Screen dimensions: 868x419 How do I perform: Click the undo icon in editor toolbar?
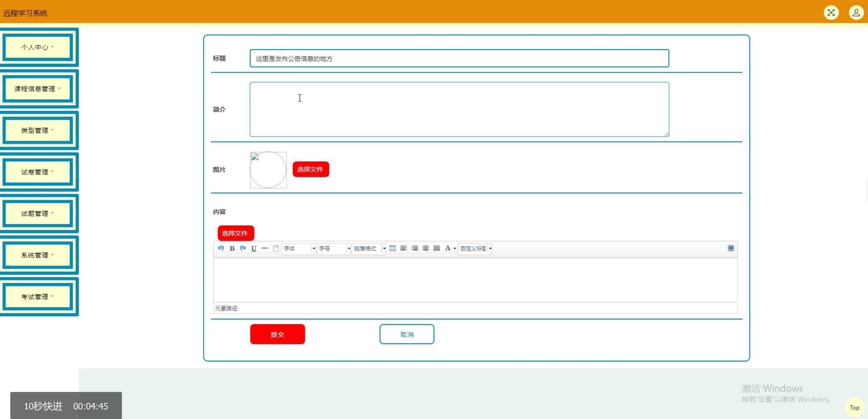(221, 248)
